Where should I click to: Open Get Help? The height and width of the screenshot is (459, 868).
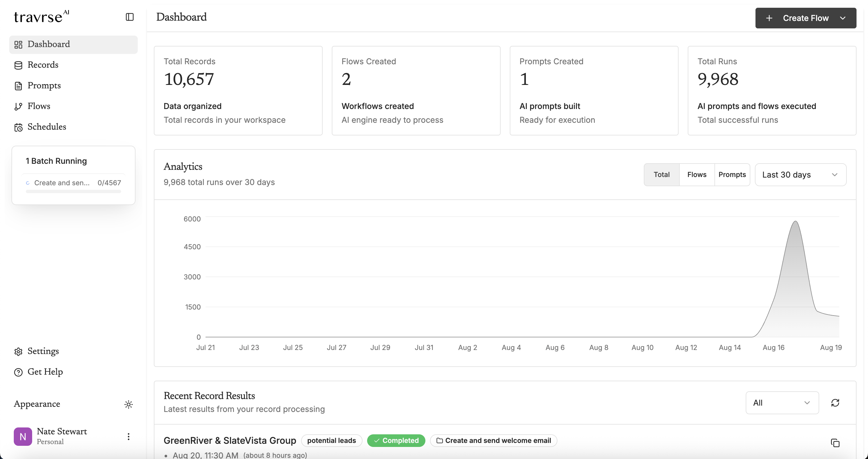[45, 372]
